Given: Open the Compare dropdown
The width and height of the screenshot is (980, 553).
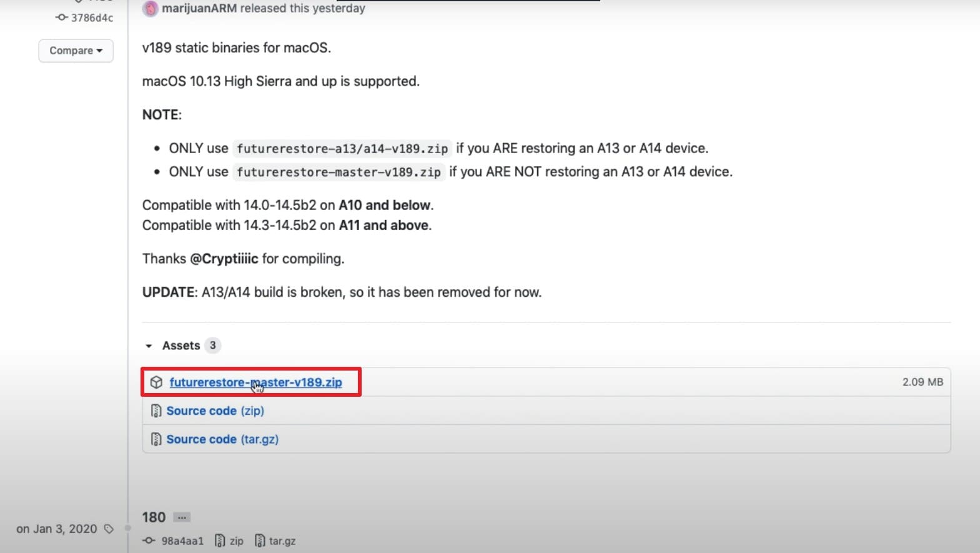Looking at the screenshot, I should point(76,51).
